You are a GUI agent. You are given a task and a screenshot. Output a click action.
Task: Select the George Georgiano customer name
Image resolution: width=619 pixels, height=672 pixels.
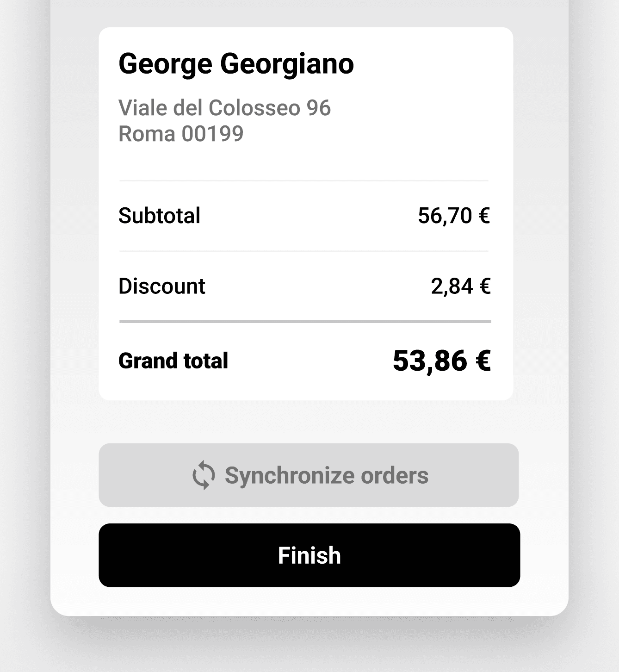tap(236, 64)
